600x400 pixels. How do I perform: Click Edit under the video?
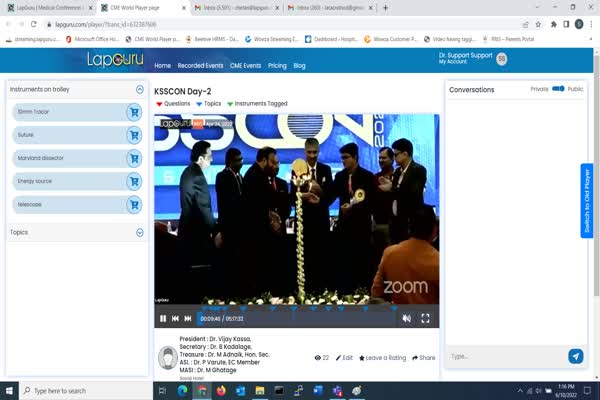pyautogui.click(x=344, y=358)
